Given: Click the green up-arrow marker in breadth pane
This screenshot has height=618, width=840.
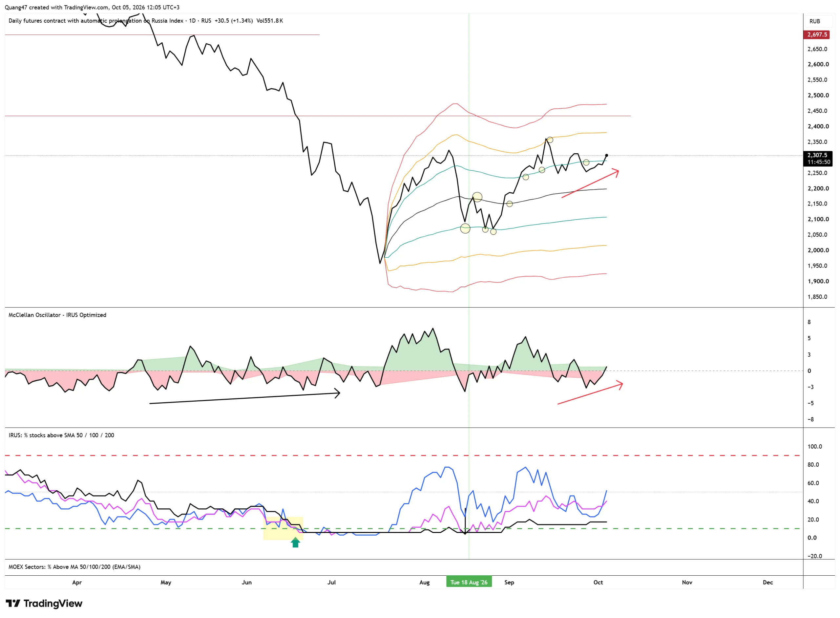Looking at the screenshot, I should 295,543.
